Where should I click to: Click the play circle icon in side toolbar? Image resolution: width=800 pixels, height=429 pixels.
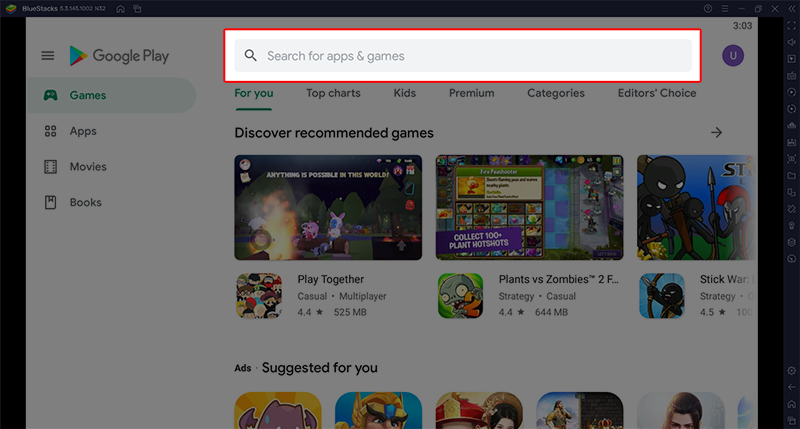[791, 92]
